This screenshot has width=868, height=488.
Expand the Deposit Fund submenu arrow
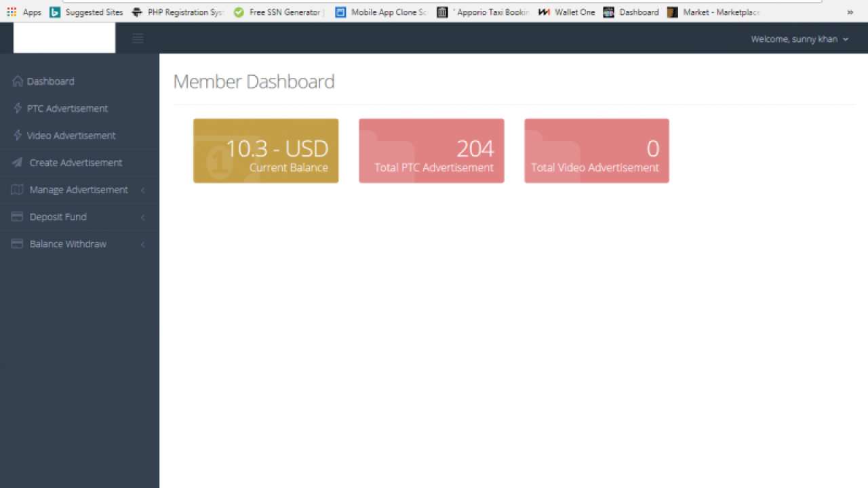[143, 218]
